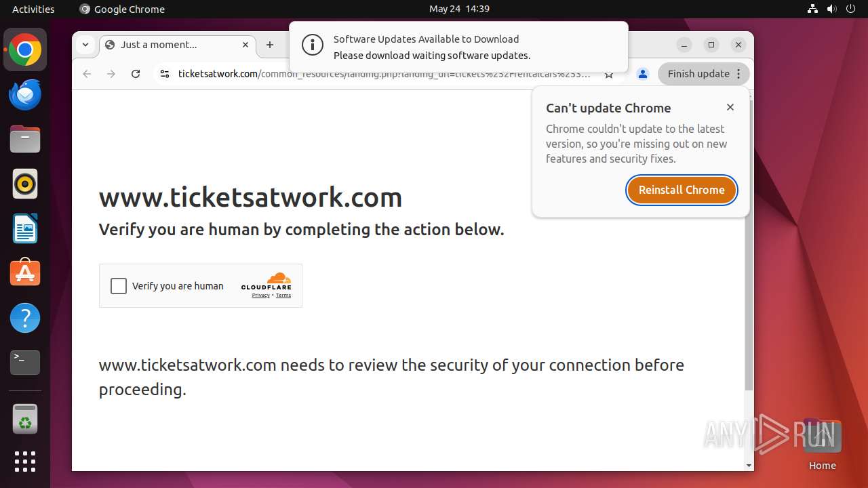
Task: Open the volume icon in top bar
Action: coord(832,9)
